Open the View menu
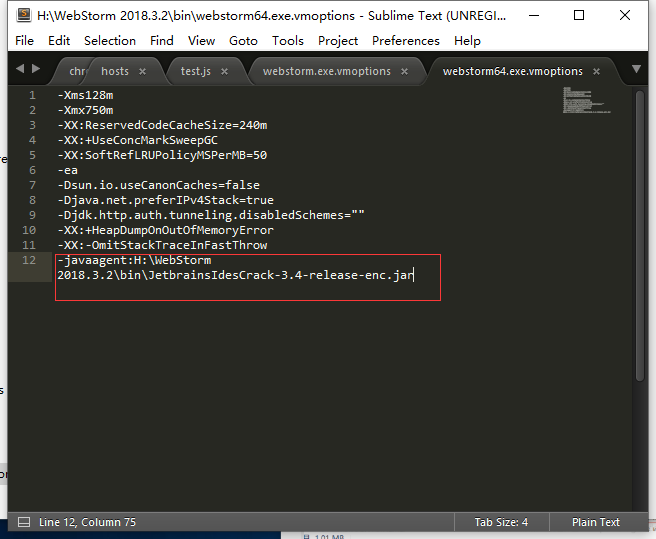 201,41
